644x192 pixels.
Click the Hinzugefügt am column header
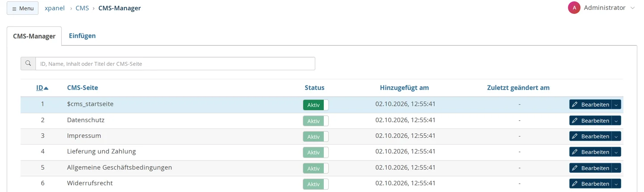click(404, 88)
